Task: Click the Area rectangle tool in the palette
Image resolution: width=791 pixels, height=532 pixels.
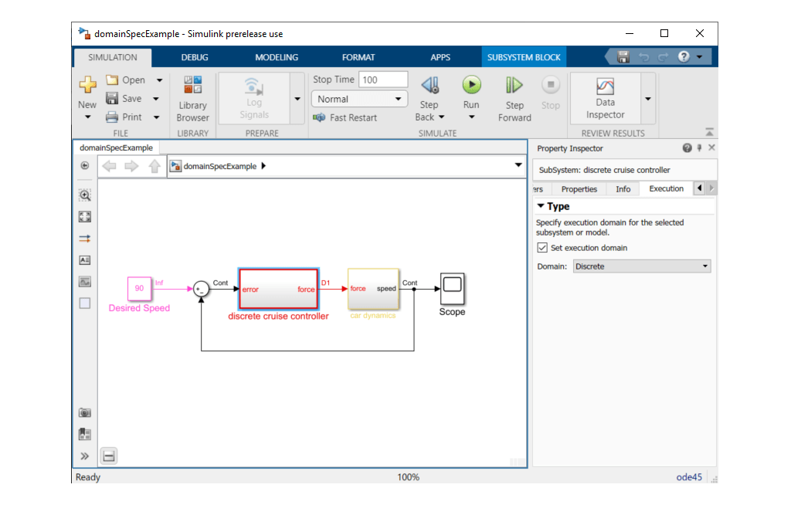Action: coord(85,303)
